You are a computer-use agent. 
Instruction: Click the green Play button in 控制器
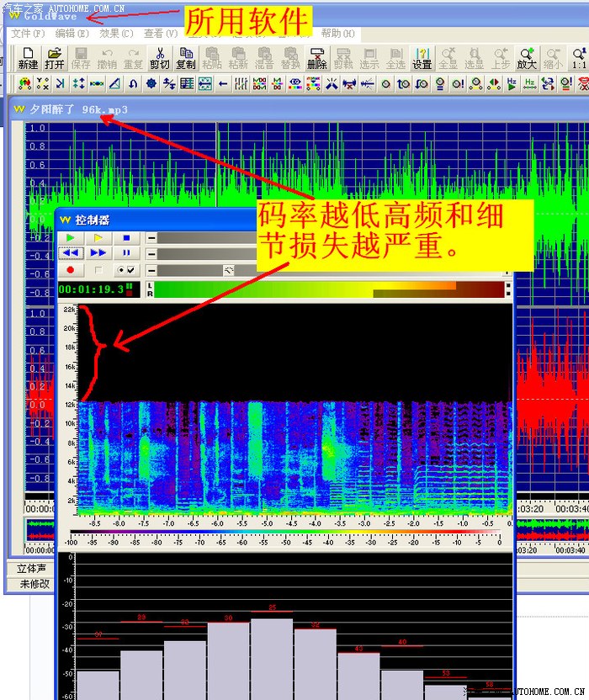click(x=71, y=238)
